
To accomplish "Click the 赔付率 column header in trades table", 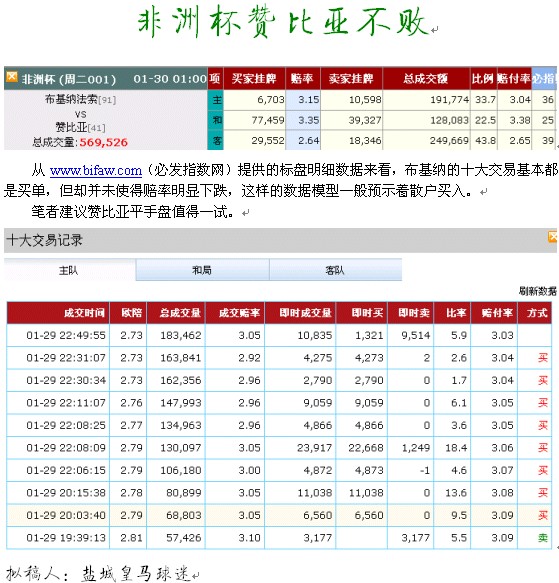I will [x=497, y=313].
